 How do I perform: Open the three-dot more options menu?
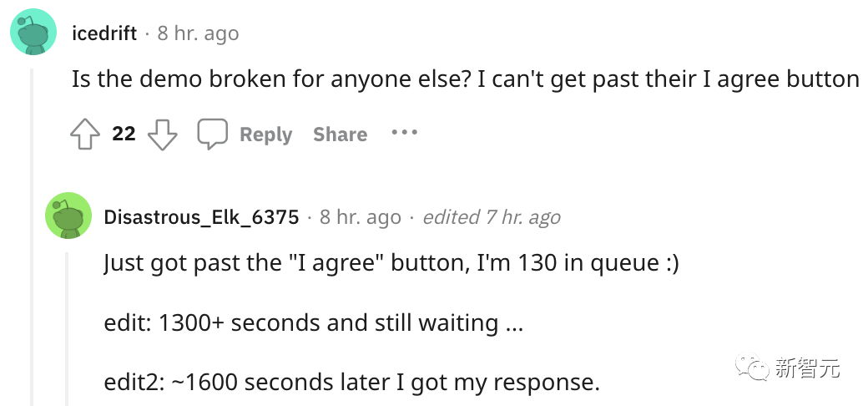tap(404, 133)
